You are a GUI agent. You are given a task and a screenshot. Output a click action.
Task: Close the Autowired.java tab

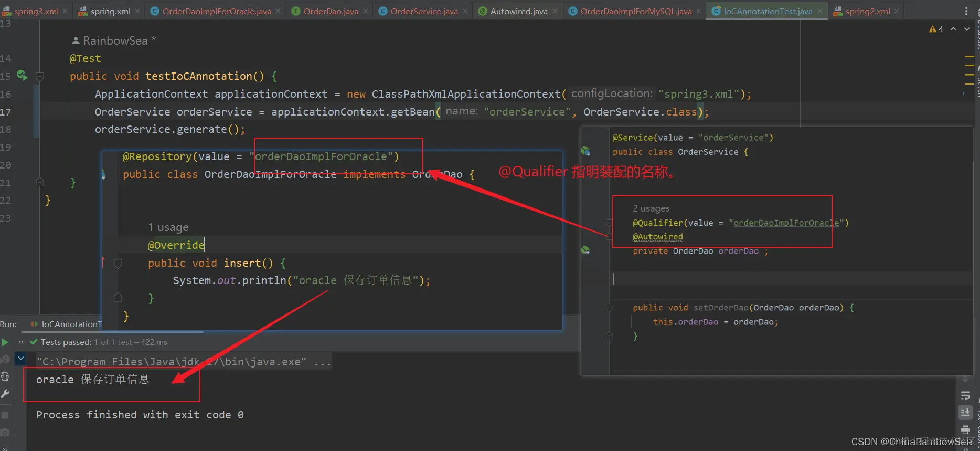click(555, 11)
